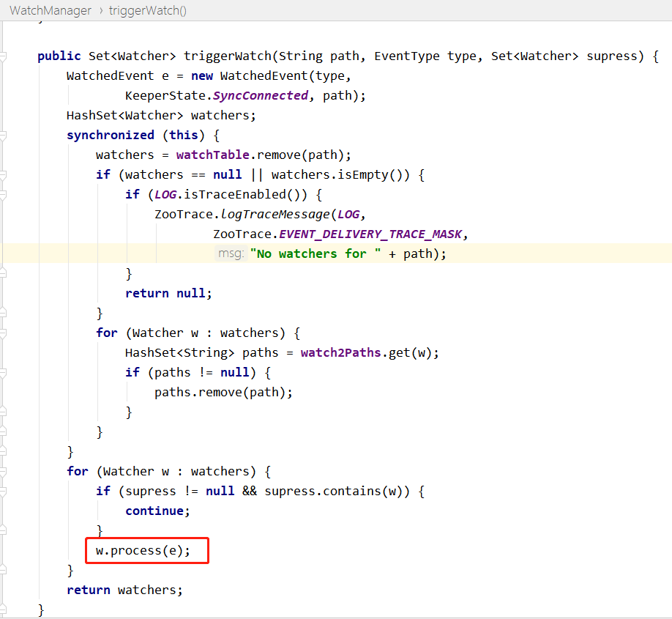672x619 pixels.
Task: Click the WatchManager breadcrumb
Action: point(50,10)
